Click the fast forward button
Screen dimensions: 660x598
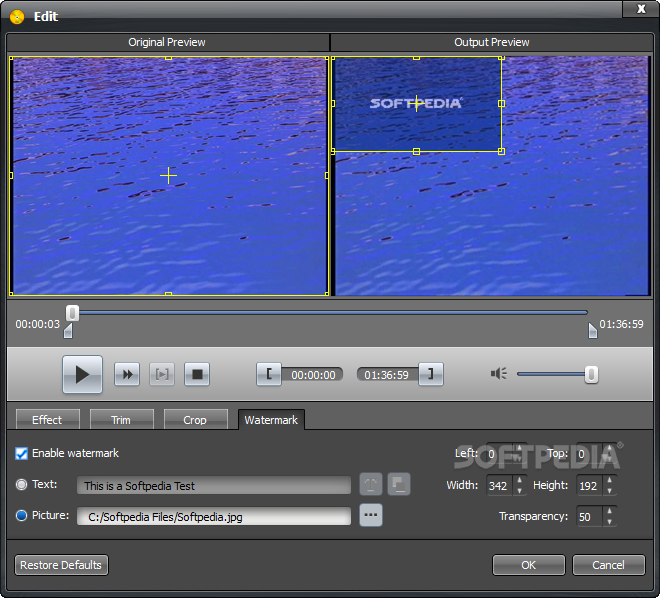click(127, 374)
